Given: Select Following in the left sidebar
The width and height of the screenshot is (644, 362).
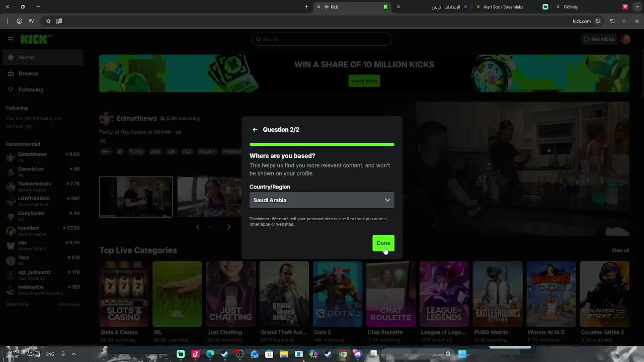Looking at the screenshot, I should click(x=42, y=89).
